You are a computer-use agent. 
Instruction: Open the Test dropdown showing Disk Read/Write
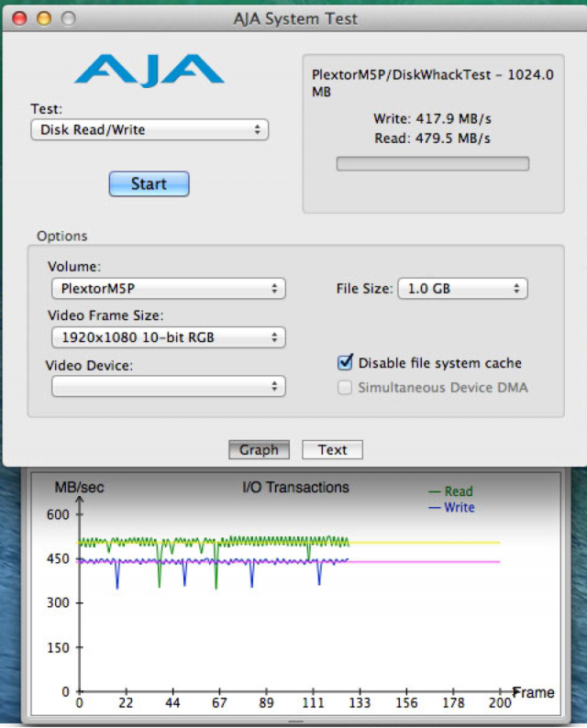150,129
